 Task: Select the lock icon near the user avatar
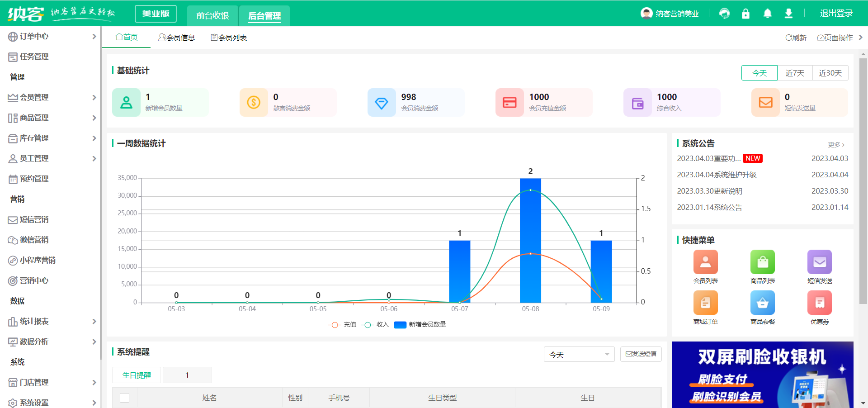click(745, 14)
